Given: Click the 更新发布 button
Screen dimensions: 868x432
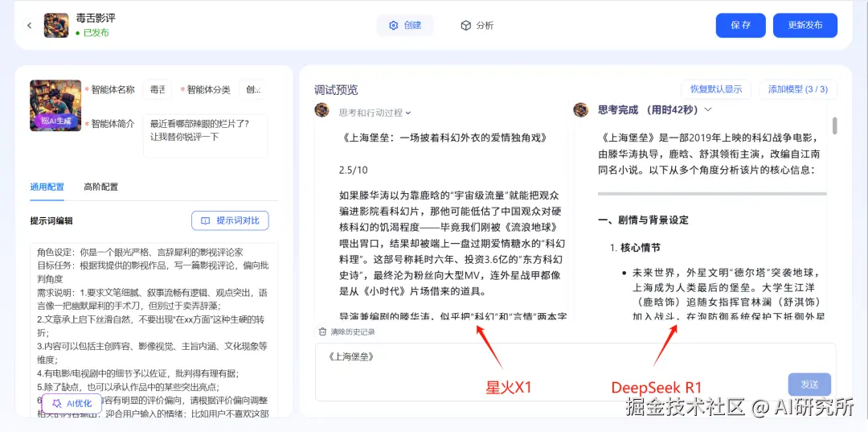Looking at the screenshot, I should point(805,26).
